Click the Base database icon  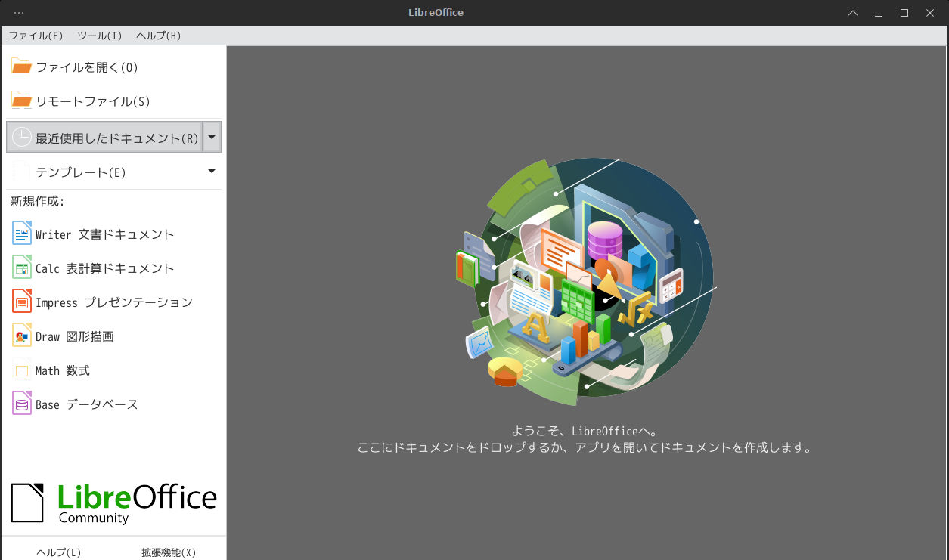point(22,404)
